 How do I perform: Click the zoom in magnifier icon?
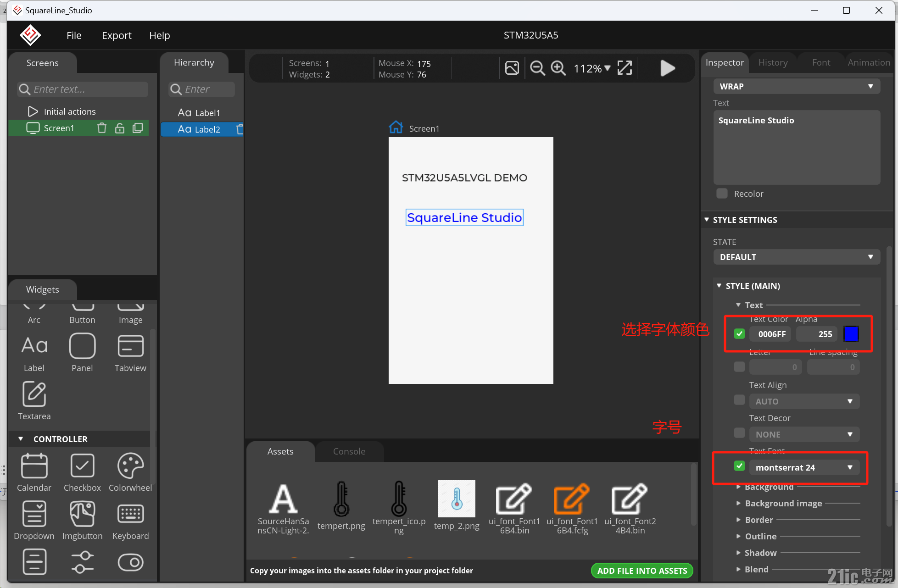click(558, 68)
